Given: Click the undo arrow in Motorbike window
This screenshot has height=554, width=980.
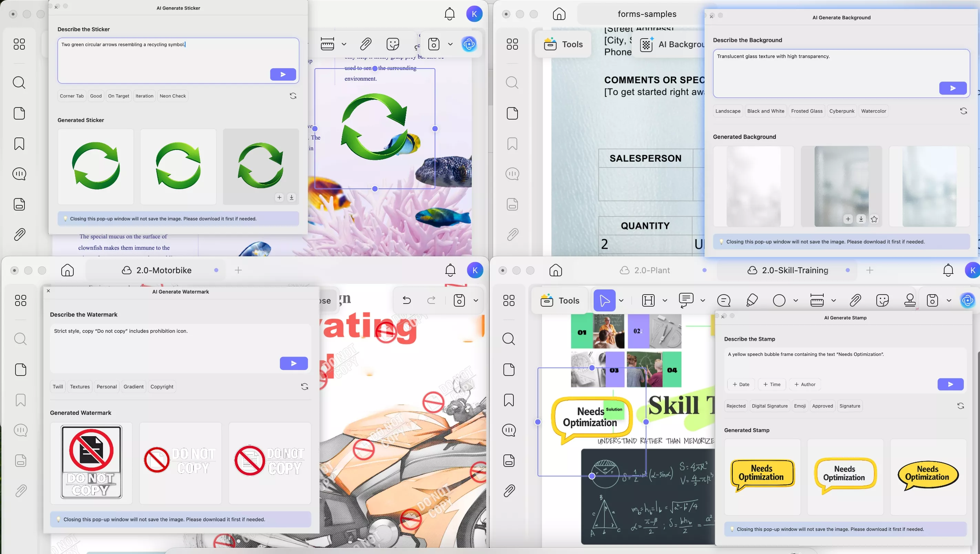Looking at the screenshot, I should 407,300.
